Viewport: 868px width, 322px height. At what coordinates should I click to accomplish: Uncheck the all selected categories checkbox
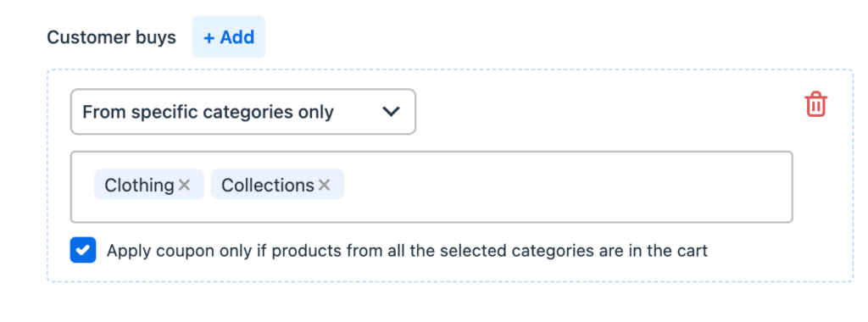pyautogui.click(x=82, y=250)
